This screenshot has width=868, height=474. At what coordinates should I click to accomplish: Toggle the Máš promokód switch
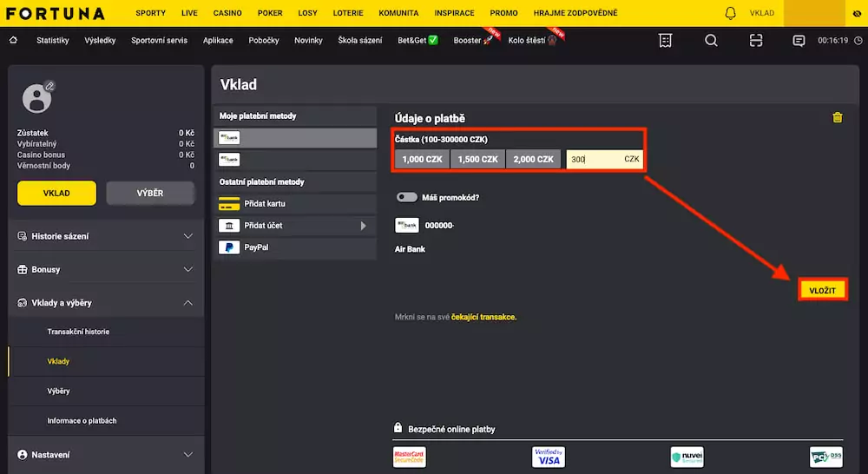tap(407, 197)
